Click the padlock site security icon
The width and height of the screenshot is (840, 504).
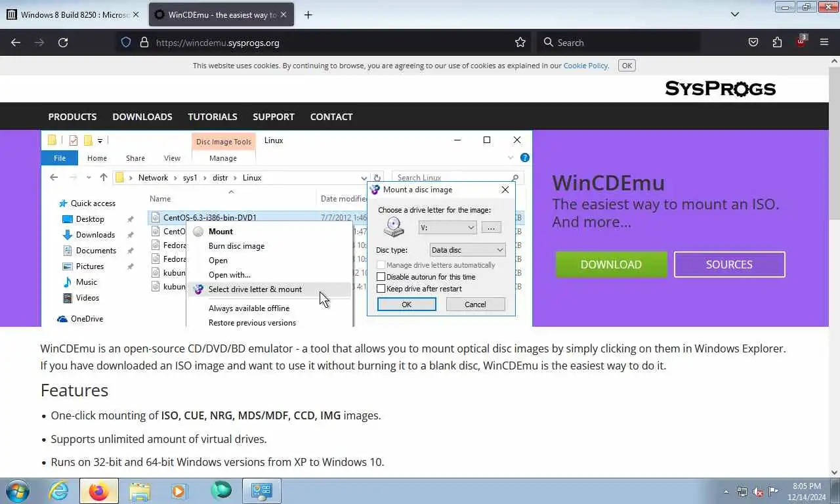pyautogui.click(x=144, y=42)
